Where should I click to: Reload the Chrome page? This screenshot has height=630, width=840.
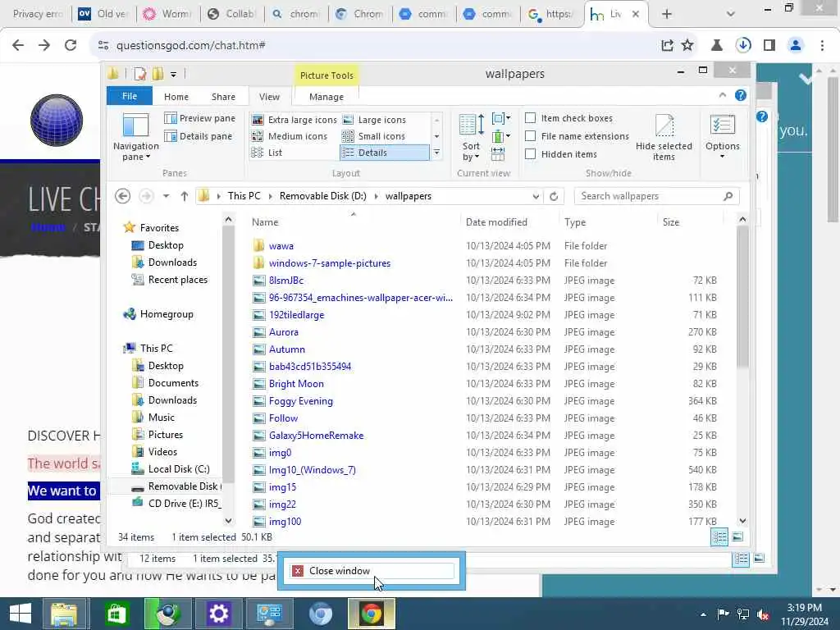[x=71, y=45]
